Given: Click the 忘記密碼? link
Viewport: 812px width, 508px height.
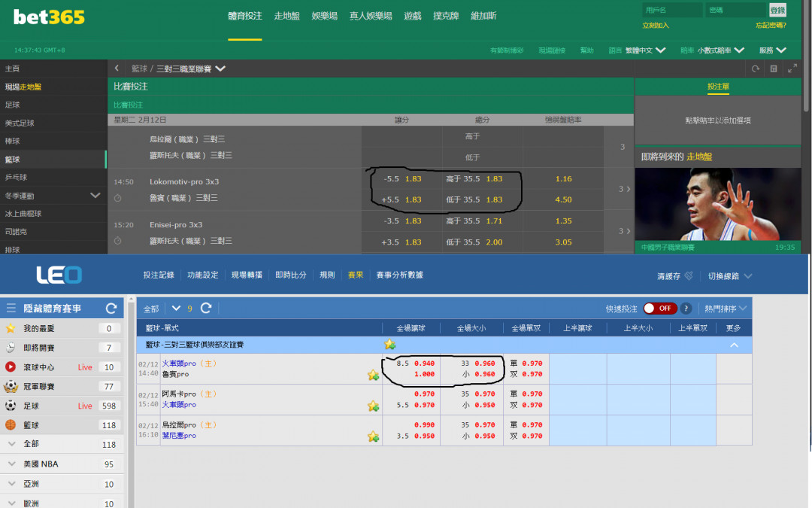Looking at the screenshot, I should 771,26.
